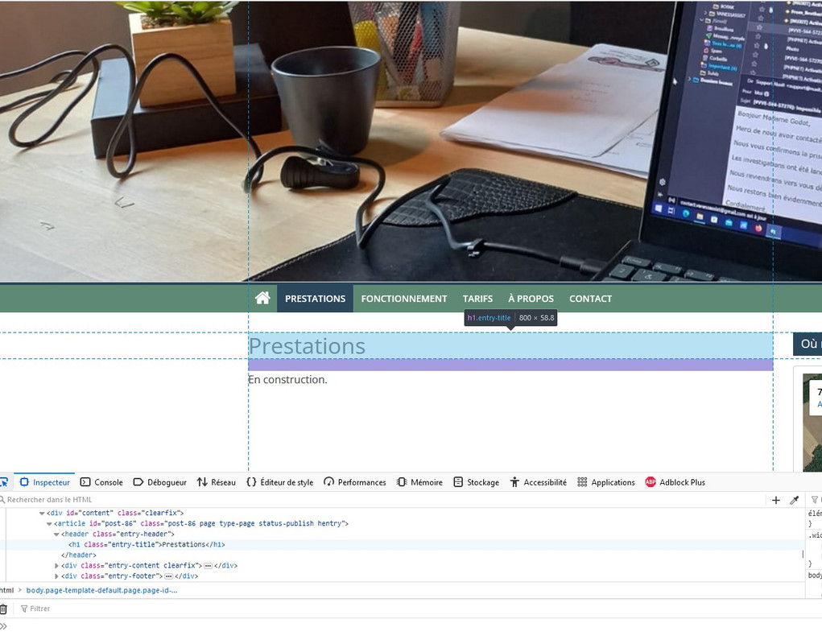The height and width of the screenshot is (644, 822).
Task: Go to the FONCTIONNEMENT page
Action: [x=403, y=299]
